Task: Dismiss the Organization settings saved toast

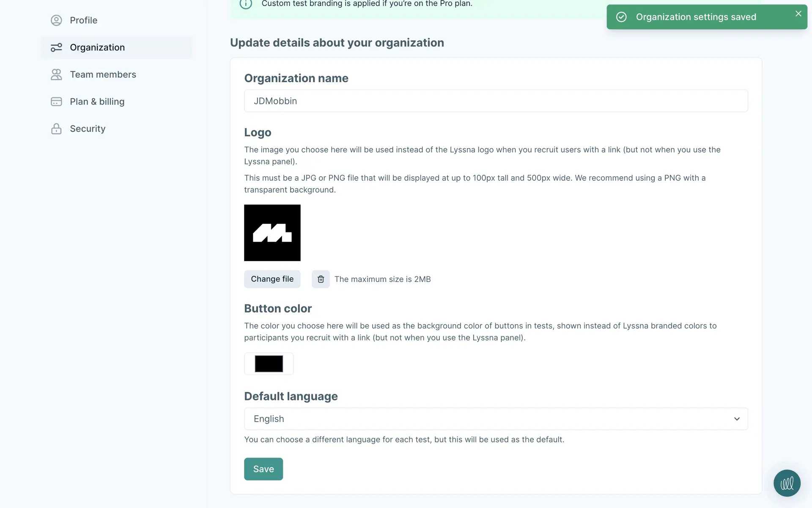Action: tap(798, 14)
